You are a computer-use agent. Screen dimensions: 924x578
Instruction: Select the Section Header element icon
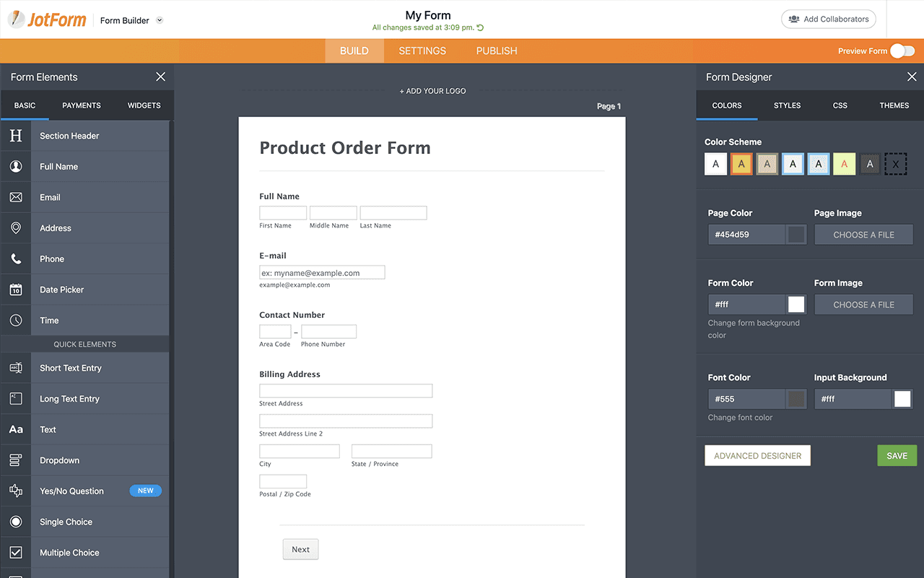point(16,136)
